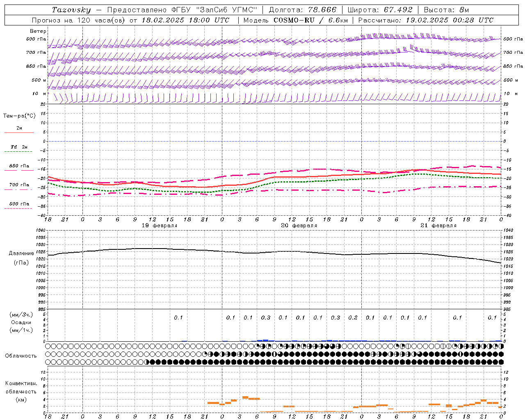Click the 'Широта: 67.492' latitude value
525x420 pixels.
pos(380,10)
